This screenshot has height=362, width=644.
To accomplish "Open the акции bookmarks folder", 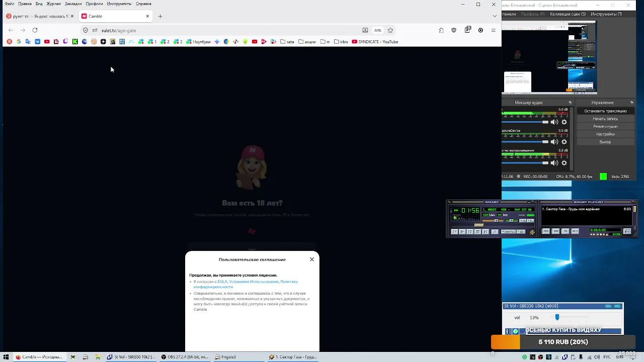I will pyautogui.click(x=307, y=42).
